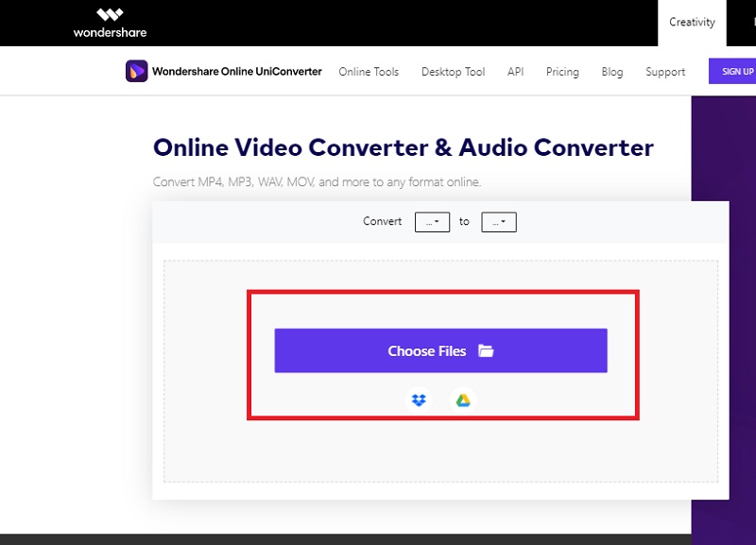
Task: Import file from Dropbox icon
Action: tap(419, 400)
